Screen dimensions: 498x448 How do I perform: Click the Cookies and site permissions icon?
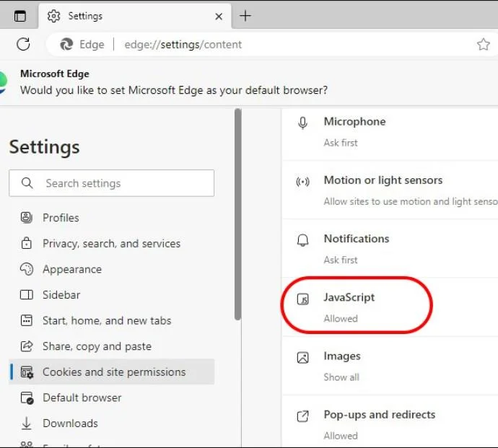27,372
